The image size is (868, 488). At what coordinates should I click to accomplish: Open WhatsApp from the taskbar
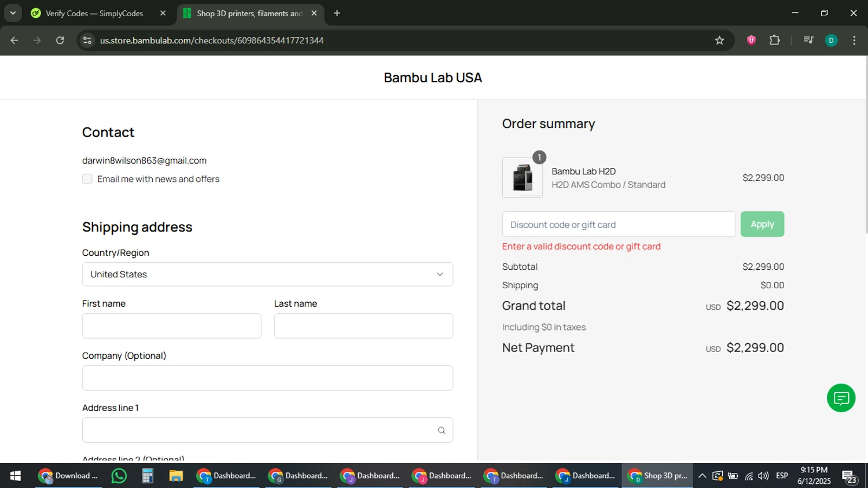click(119, 476)
